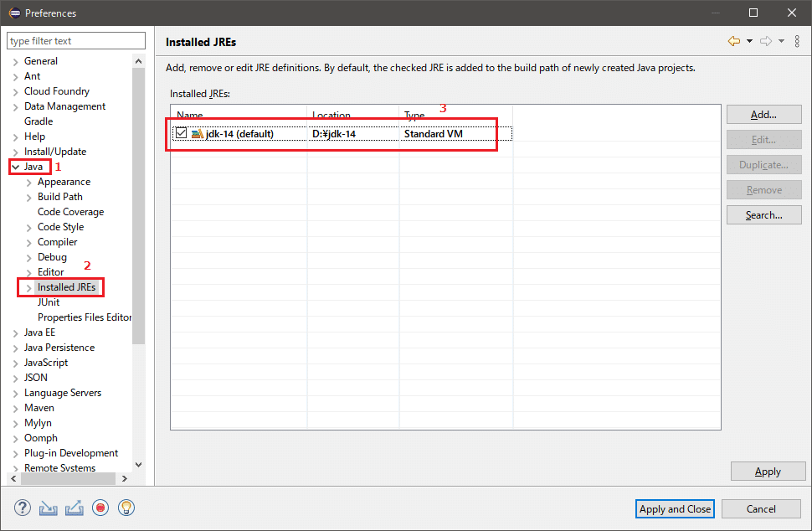Click the Type column header

coord(455,115)
